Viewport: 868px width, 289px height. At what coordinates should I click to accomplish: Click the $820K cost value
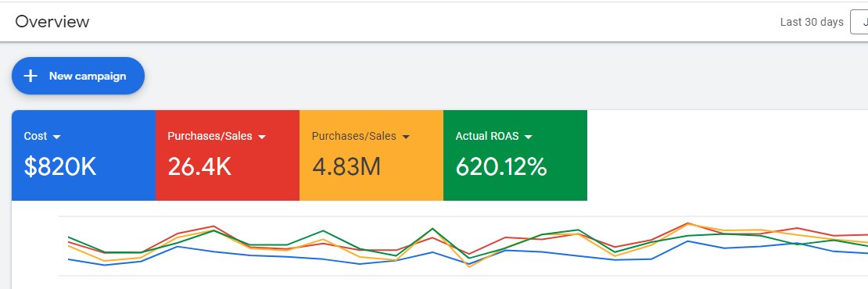coord(60,166)
